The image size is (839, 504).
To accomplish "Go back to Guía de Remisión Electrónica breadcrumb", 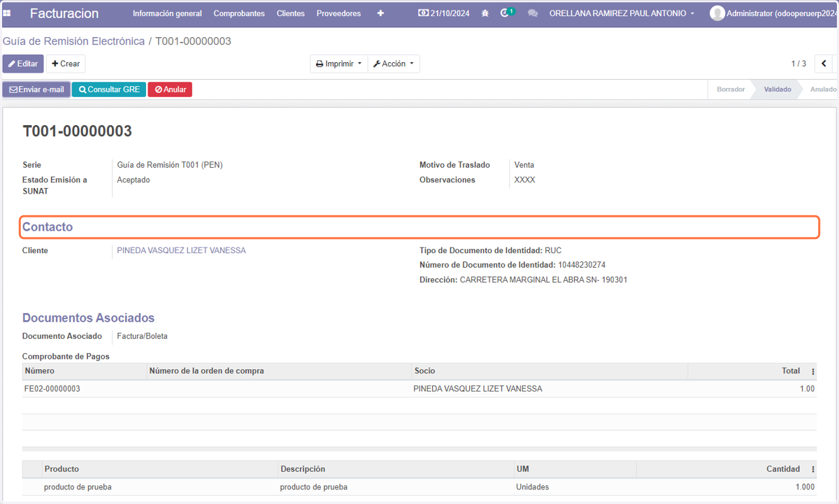I will click(73, 41).
